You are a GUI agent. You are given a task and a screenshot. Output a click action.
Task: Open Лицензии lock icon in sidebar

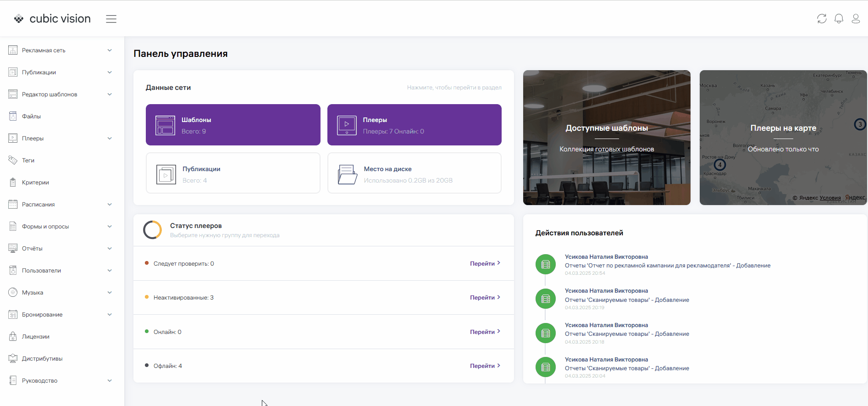[x=13, y=337]
